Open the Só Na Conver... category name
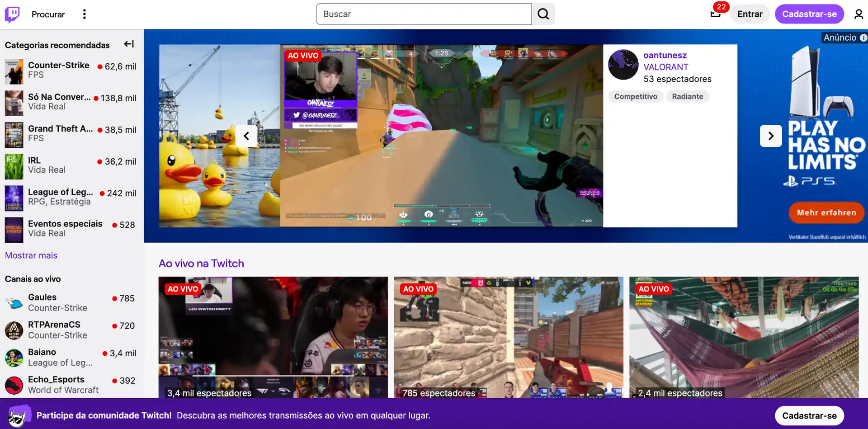 coord(59,97)
